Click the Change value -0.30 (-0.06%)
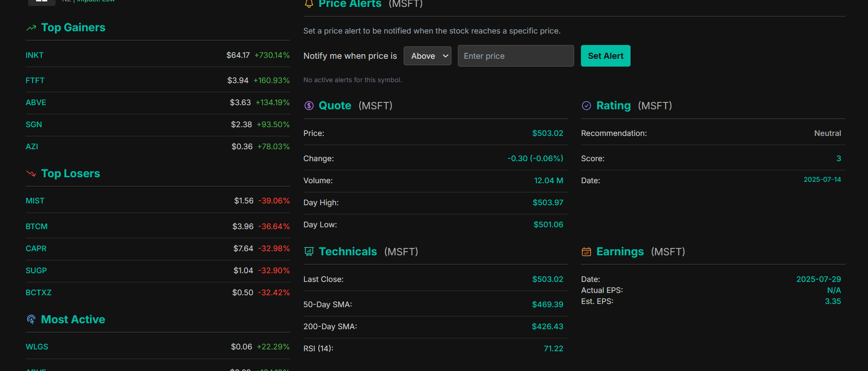This screenshot has height=371, width=868. tap(535, 158)
